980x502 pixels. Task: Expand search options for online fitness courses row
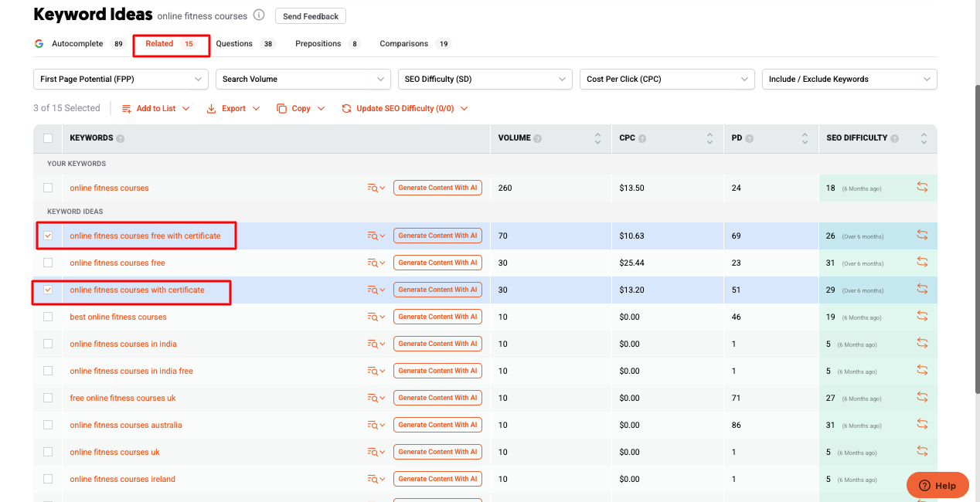tap(376, 188)
